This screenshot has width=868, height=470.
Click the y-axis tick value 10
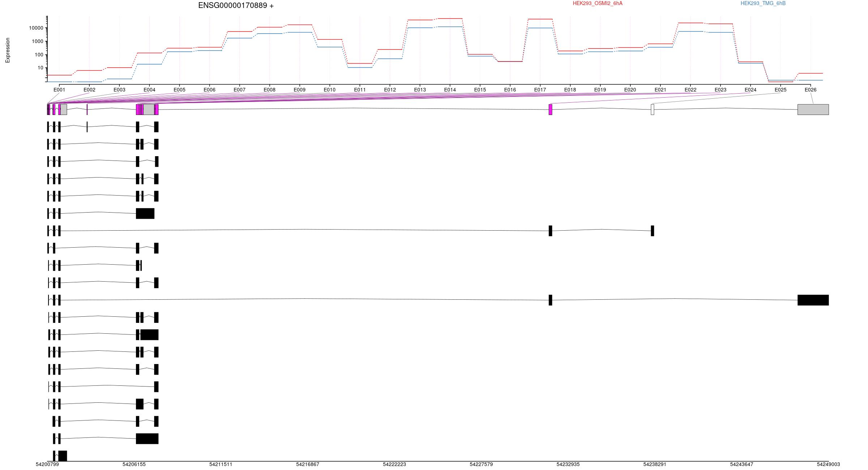(x=40, y=68)
